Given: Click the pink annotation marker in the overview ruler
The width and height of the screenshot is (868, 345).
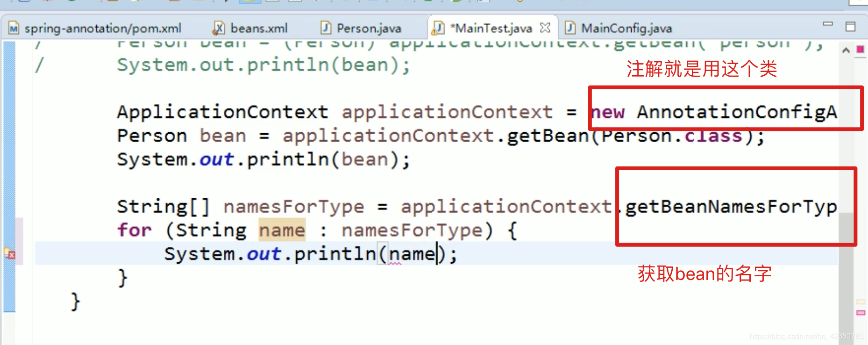Looking at the screenshot, I should pos(861,312).
